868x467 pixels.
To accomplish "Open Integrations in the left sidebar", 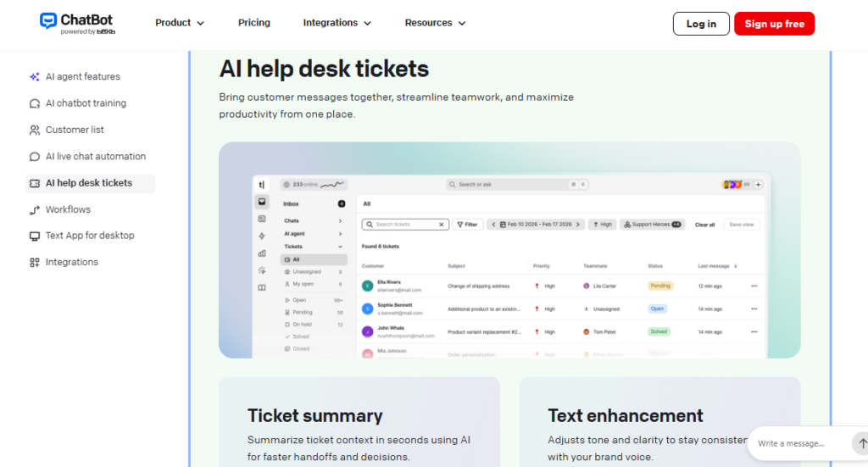I will pyautogui.click(x=72, y=262).
